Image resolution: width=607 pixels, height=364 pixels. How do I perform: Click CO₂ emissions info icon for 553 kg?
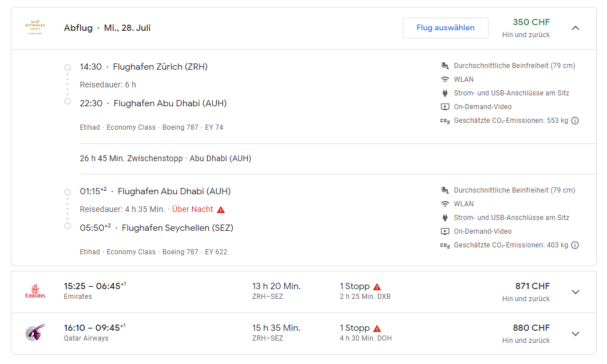pos(575,121)
